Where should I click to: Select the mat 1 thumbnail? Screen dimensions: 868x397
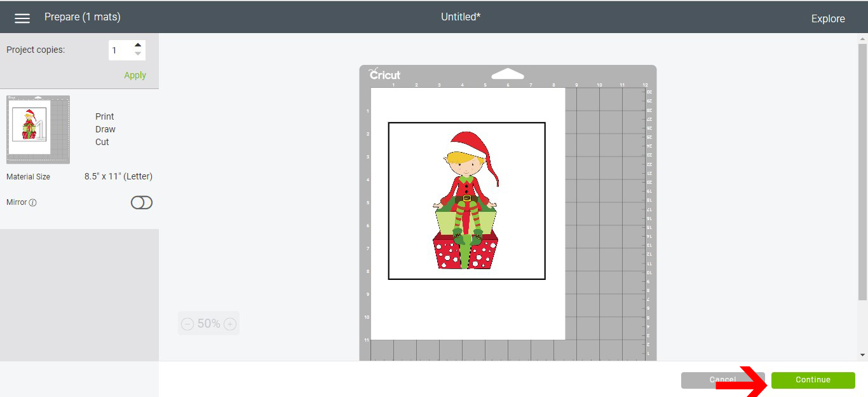tap(38, 130)
